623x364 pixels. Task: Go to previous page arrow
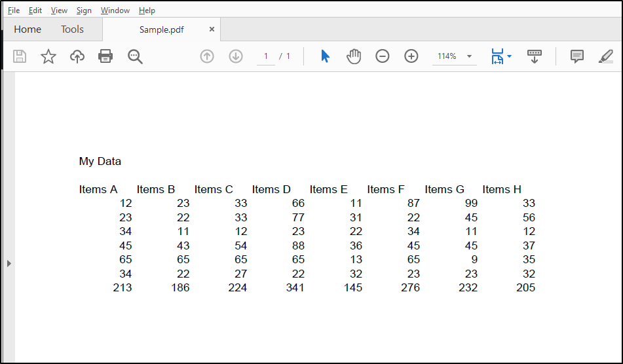pyautogui.click(x=207, y=56)
